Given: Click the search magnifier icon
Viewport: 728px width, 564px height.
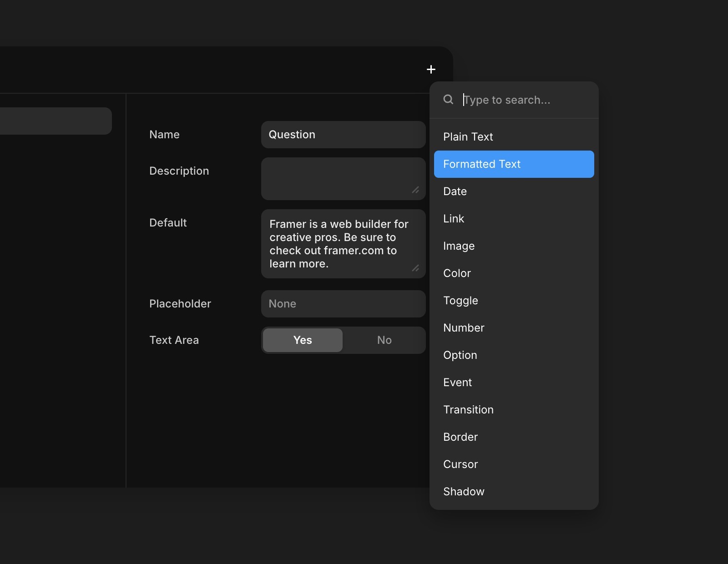Looking at the screenshot, I should pyautogui.click(x=448, y=100).
